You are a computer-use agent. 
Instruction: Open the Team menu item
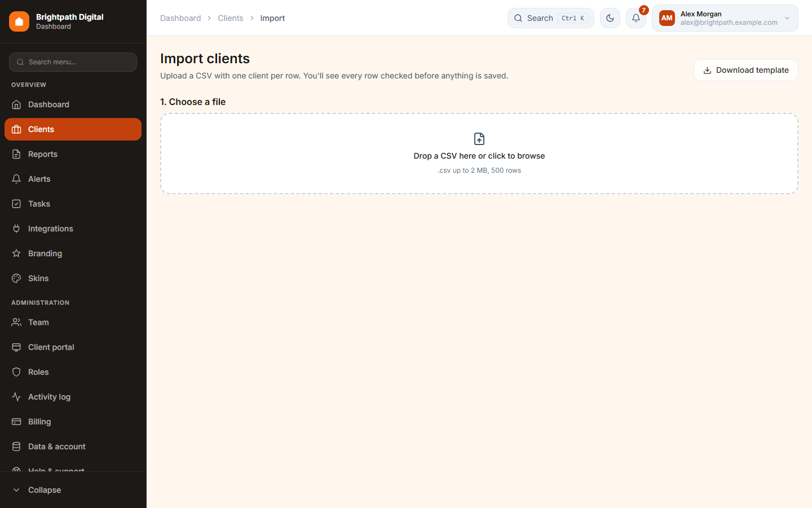[x=73, y=322]
